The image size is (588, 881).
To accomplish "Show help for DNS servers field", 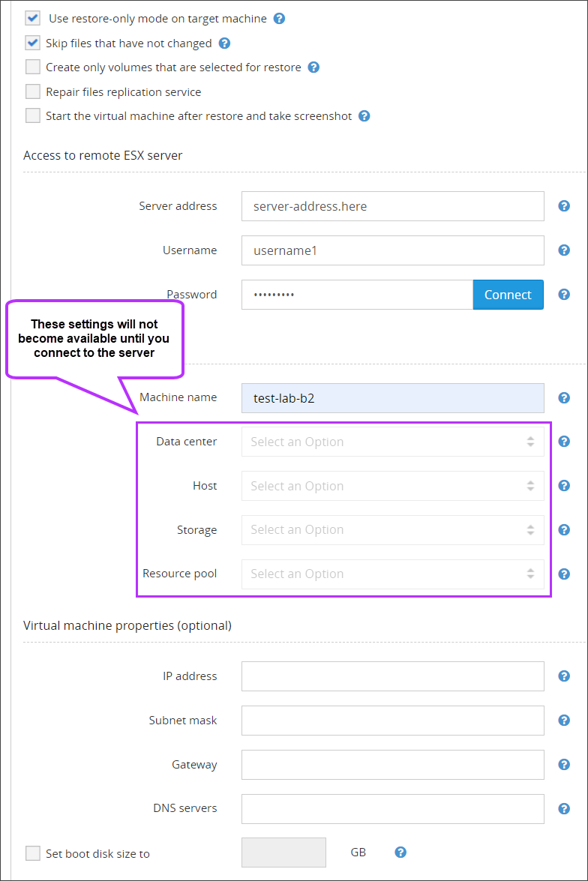I will point(564,809).
